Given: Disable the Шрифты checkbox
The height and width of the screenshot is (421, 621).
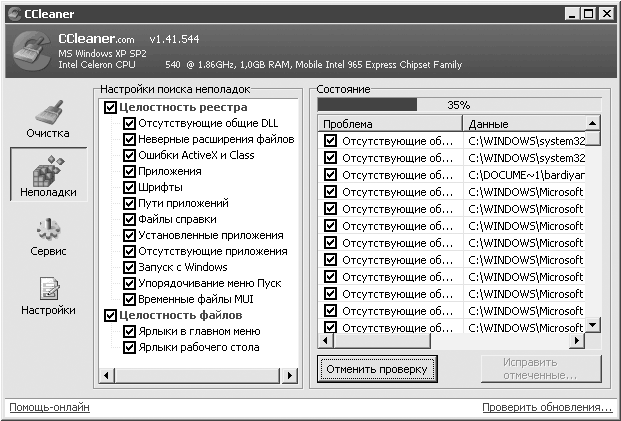Looking at the screenshot, I should [x=129, y=187].
